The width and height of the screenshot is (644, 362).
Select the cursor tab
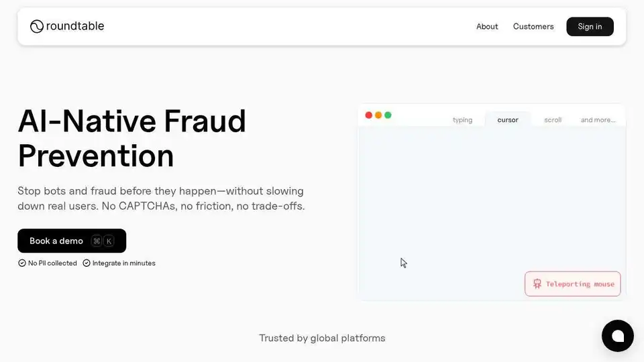[508, 120]
